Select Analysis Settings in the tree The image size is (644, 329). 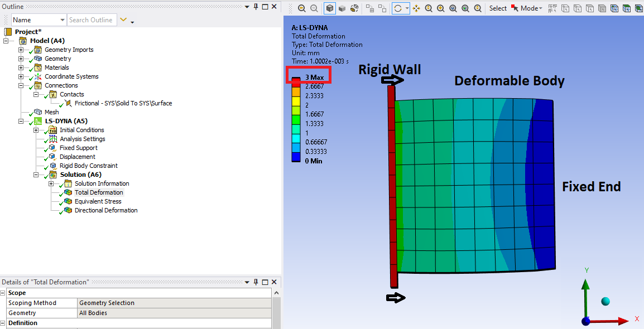point(83,139)
